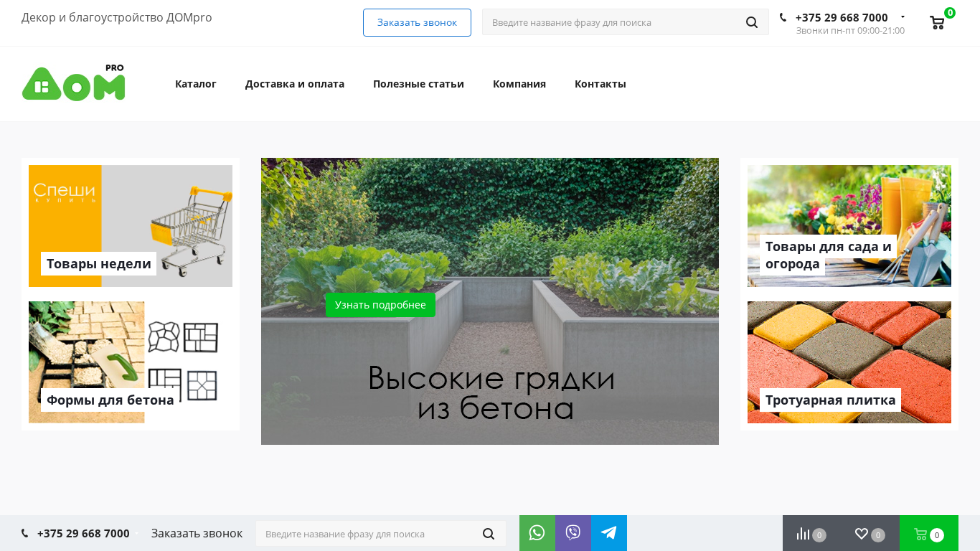
Task: Expand the bottom bar phone dropdown arrow
Action: (136, 533)
